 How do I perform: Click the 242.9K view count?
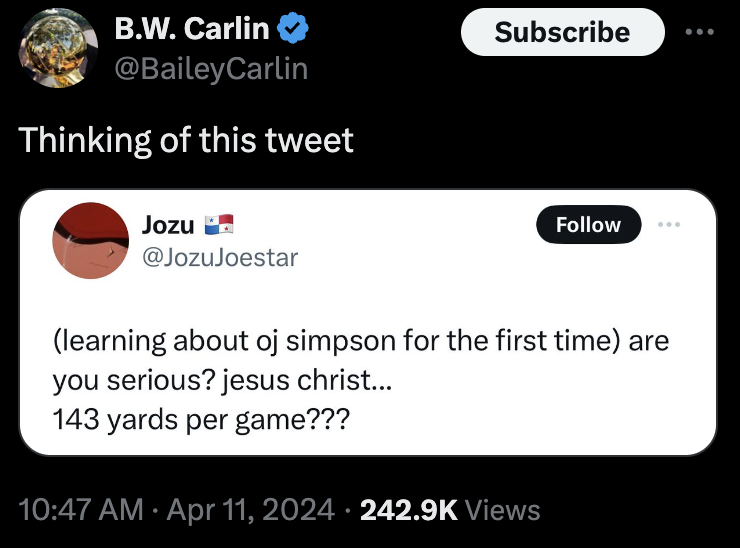pyautogui.click(x=407, y=510)
